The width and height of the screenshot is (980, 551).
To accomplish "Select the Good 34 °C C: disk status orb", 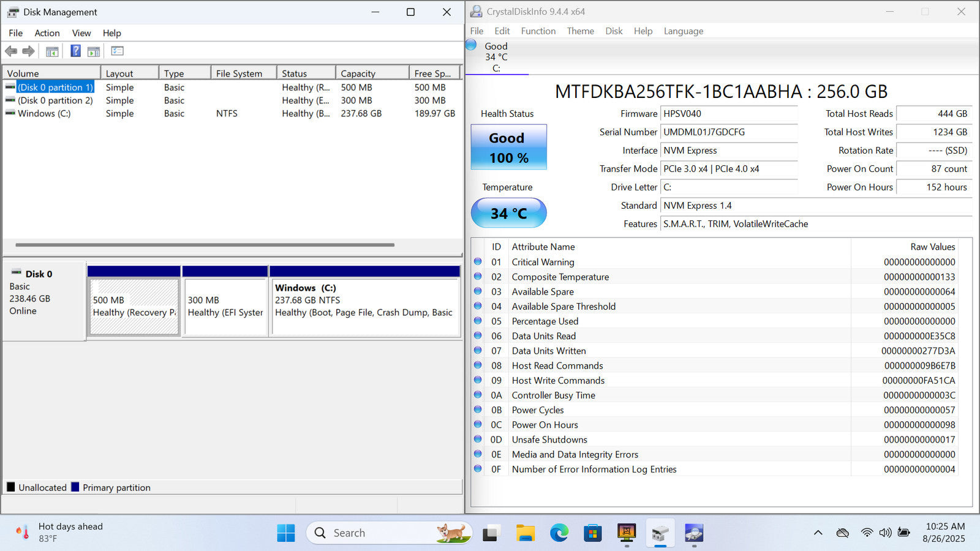I will tap(471, 45).
